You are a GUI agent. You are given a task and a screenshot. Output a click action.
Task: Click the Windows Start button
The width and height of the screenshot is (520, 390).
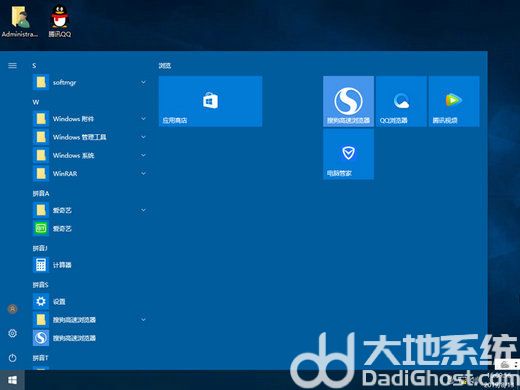12,380
